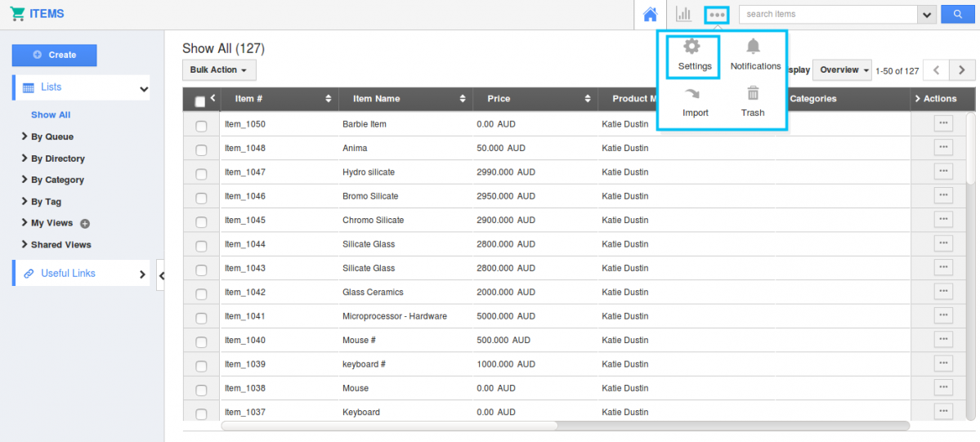Viewport: 980px width, 442px height.
Task: Tick the checkbox for Item_1050
Action: point(201,126)
